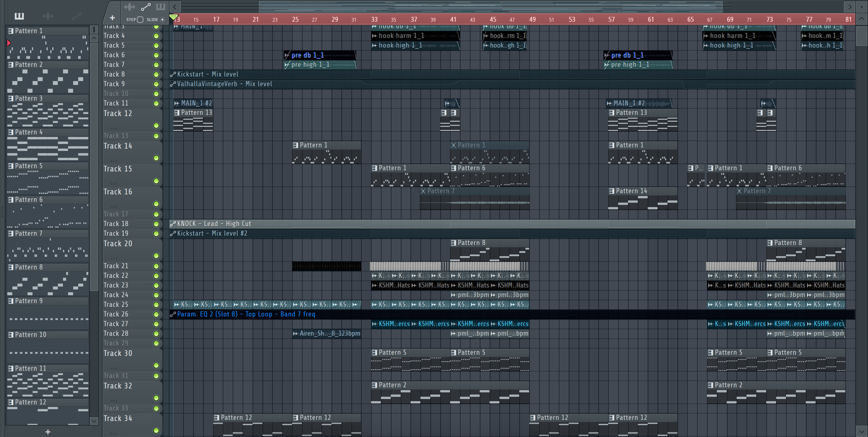868x437 pixels.
Task: Select Pattern 12 in the picker list
Action: [48, 402]
